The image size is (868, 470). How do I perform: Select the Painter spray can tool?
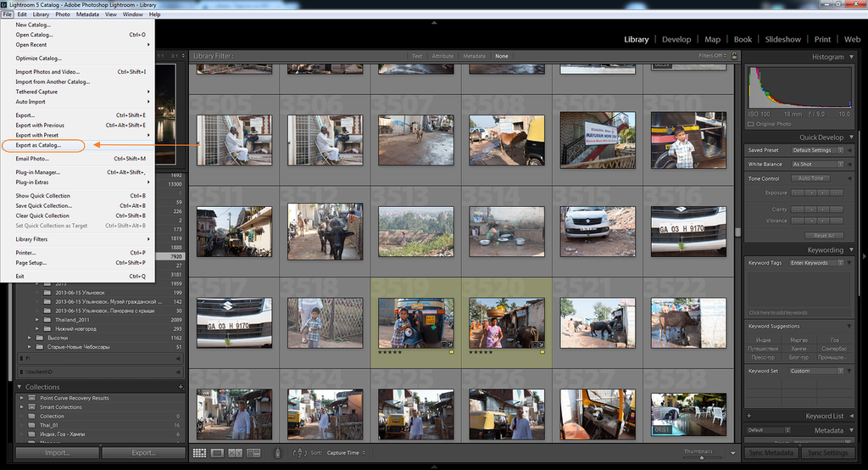(278, 453)
